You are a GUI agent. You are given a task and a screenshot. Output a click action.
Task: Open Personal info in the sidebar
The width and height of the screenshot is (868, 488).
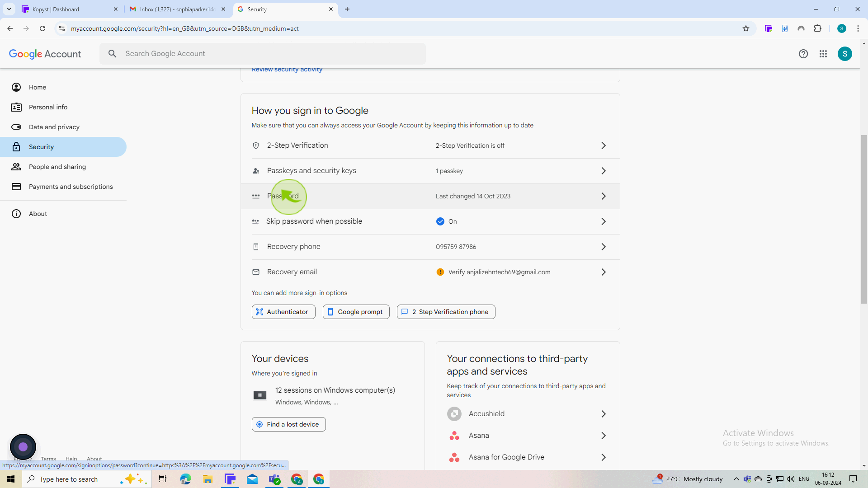coord(63,107)
